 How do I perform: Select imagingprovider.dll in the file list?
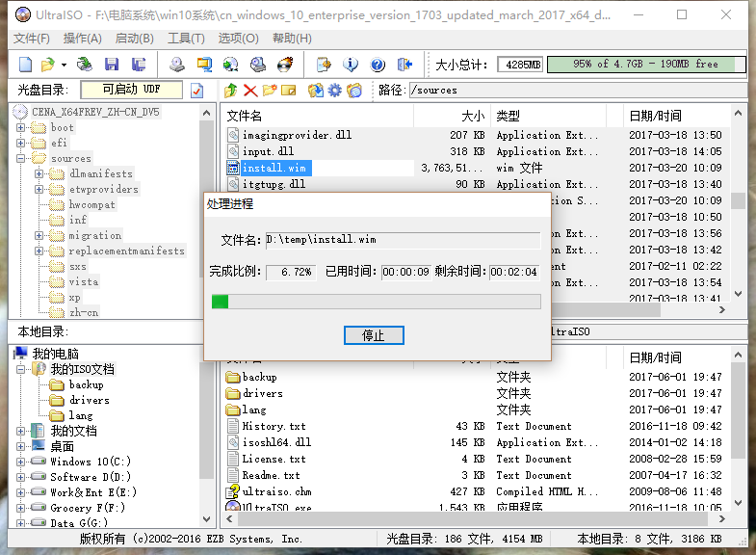(x=297, y=135)
